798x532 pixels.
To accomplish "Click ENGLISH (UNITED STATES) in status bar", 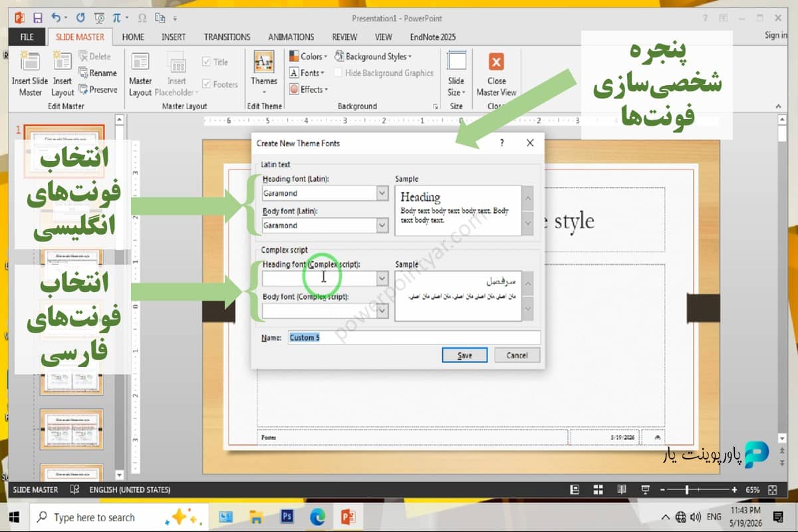I will pos(129,489).
